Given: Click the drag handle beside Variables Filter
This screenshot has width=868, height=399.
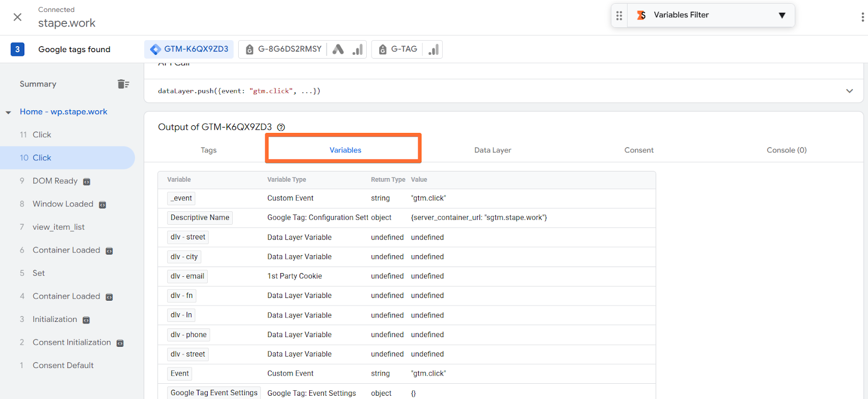Looking at the screenshot, I should click(x=619, y=15).
